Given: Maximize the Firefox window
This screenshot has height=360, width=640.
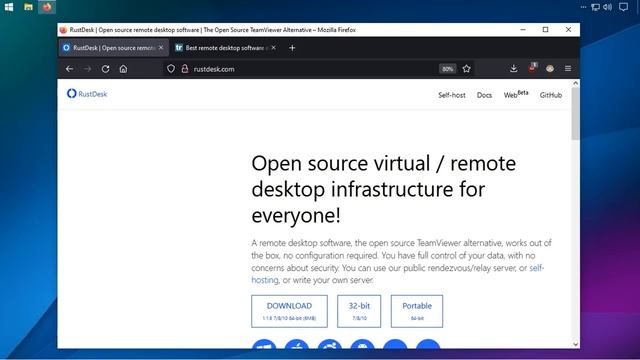Looking at the screenshot, I should pos(545,30).
